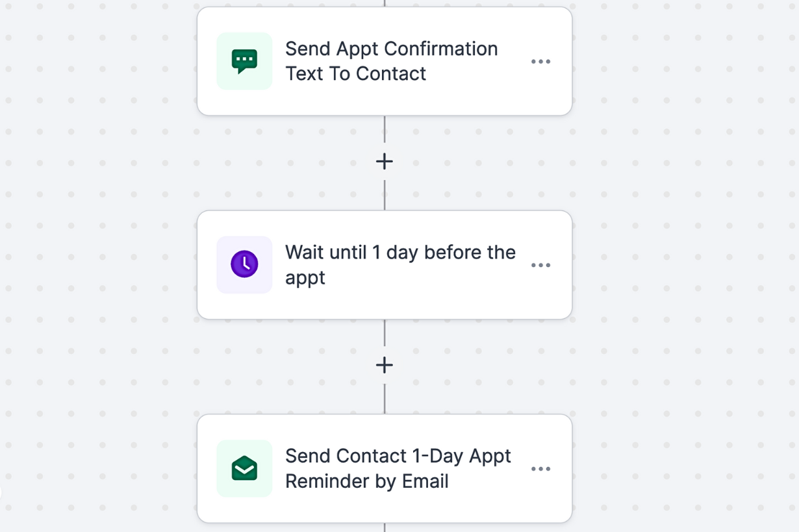This screenshot has width=799, height=532.
Task: Open ellipsis menu for 1-Day Appt Reminder email
Action: (540, 469)
